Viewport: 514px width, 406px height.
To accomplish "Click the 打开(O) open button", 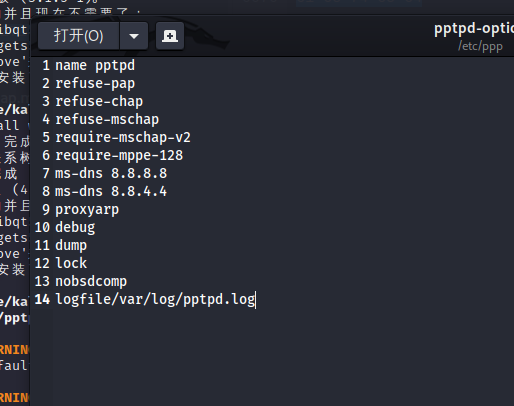I will (x=78, y=36).
